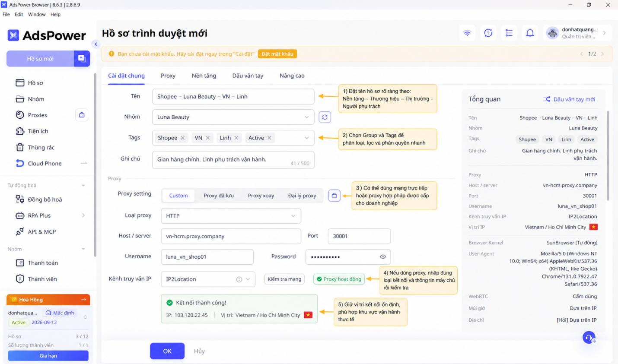618x364 pixels.
Task: Click the AdsPower logo
Action: coord(47,35)
